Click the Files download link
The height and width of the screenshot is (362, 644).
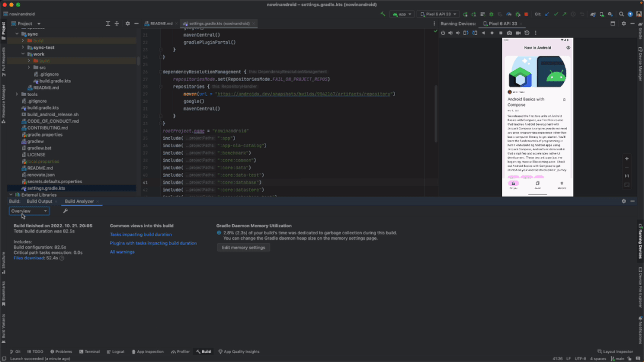coord(29,258)
